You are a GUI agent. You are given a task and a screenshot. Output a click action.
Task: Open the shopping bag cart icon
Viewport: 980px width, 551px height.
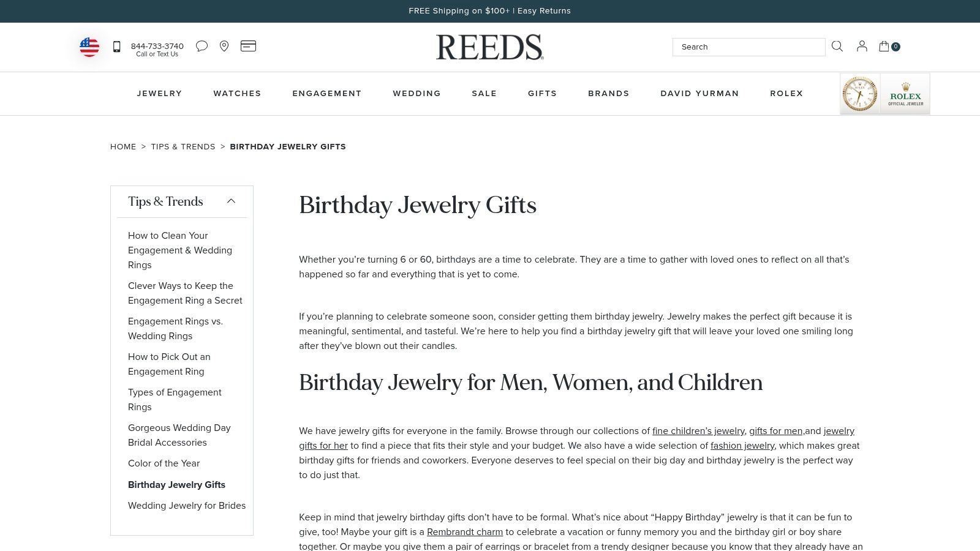[884, 47]
